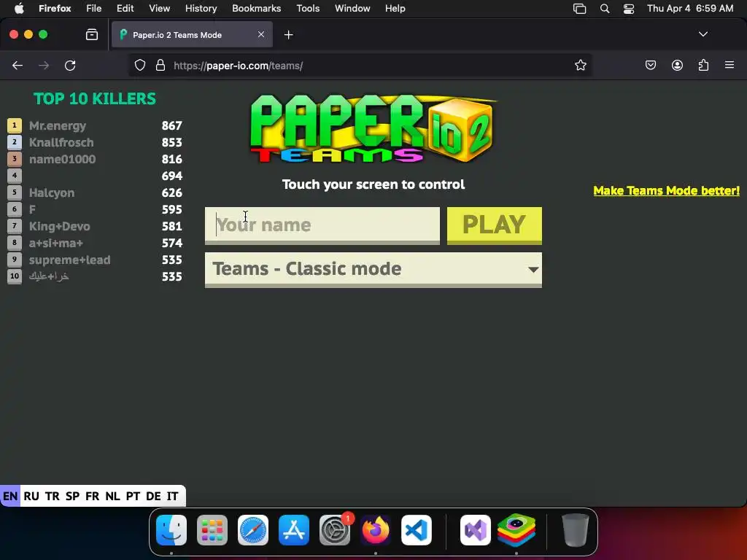Close the Paper.io 2 Teams Mode tab
The height and width of the screenshot is (560, 747).
click(261, 34)
